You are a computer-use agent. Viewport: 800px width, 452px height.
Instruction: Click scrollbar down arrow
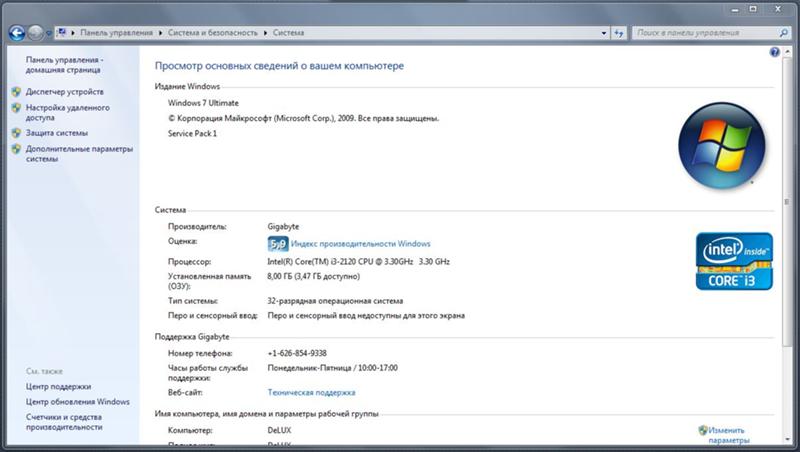point(787,439)
